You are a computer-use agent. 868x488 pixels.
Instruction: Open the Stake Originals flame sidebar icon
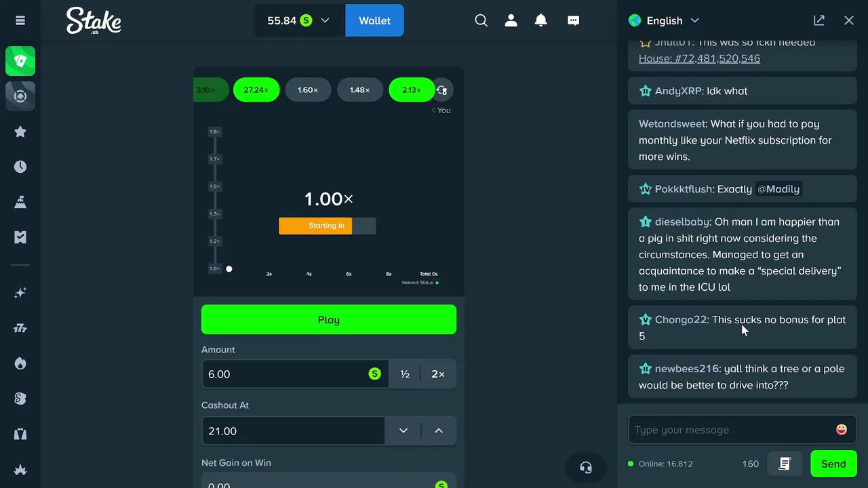(20, 363)
